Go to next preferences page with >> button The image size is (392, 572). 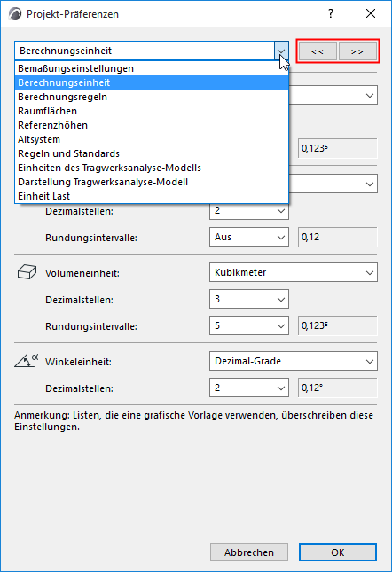(x=357, y=51)
